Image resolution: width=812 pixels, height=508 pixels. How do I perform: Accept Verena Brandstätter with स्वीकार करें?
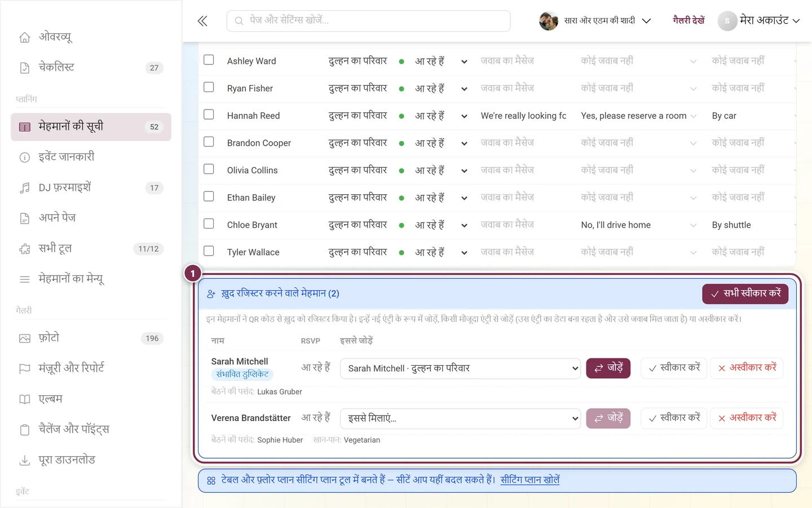(674, 418)
